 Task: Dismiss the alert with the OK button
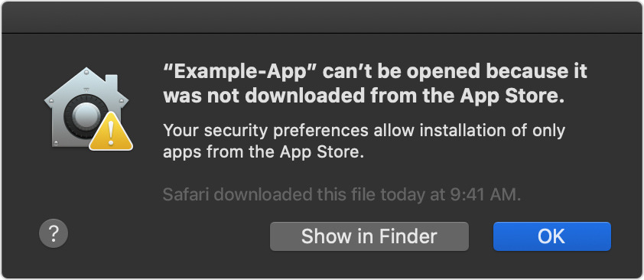tap(552, 236)
